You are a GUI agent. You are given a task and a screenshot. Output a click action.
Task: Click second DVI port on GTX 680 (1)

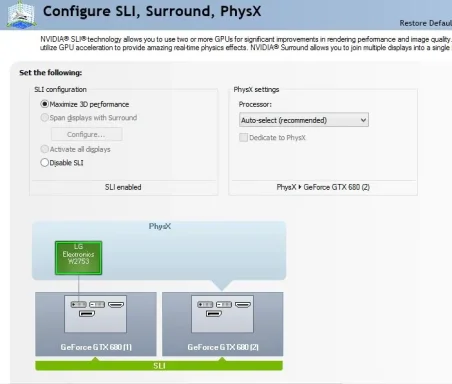97,304
